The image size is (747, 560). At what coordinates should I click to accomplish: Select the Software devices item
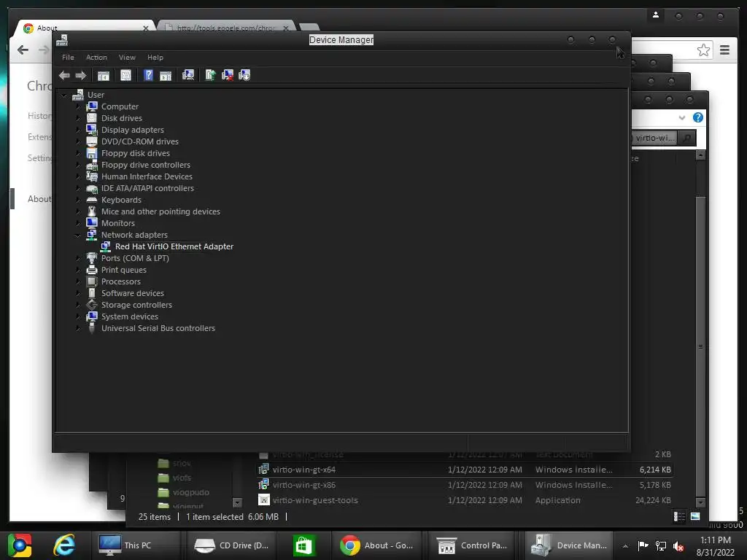click(133, 293)
